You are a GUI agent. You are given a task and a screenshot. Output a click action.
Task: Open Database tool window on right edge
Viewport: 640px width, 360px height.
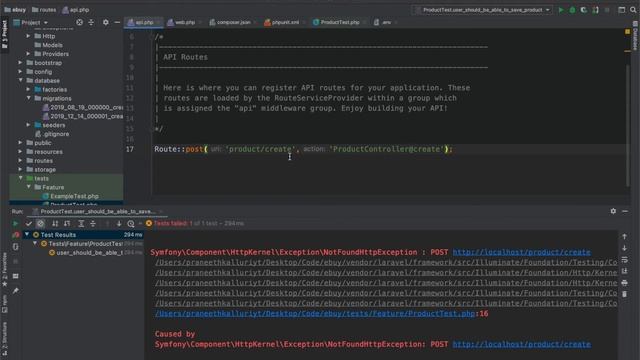pos(636,35)
